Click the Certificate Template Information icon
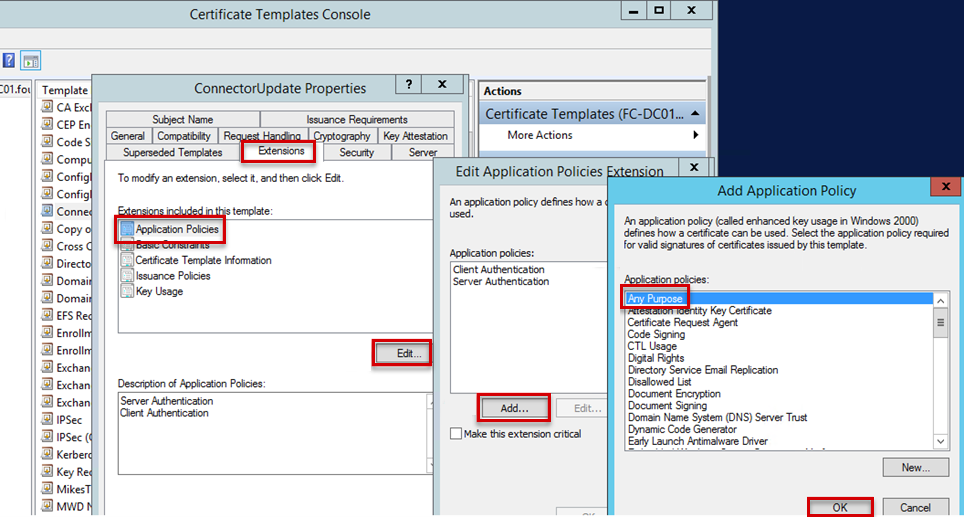964x517 pixels. point(126,260)
